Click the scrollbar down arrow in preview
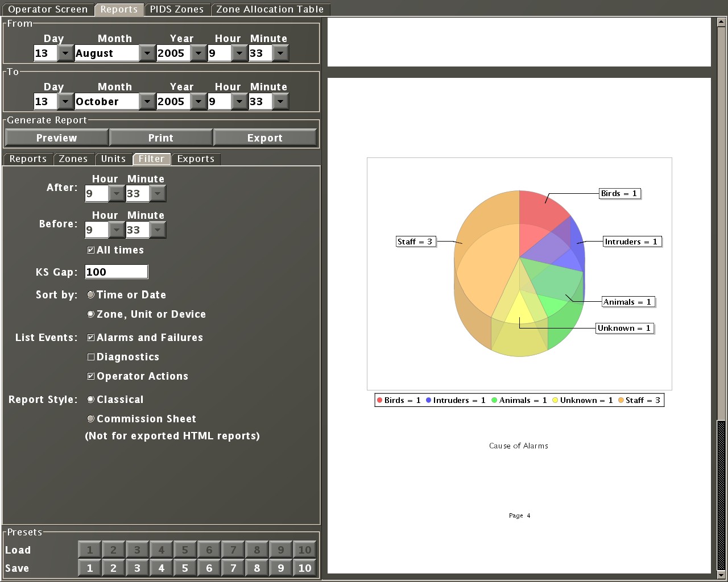This screenshot has width=728, height=582. (x=721, y=574)
